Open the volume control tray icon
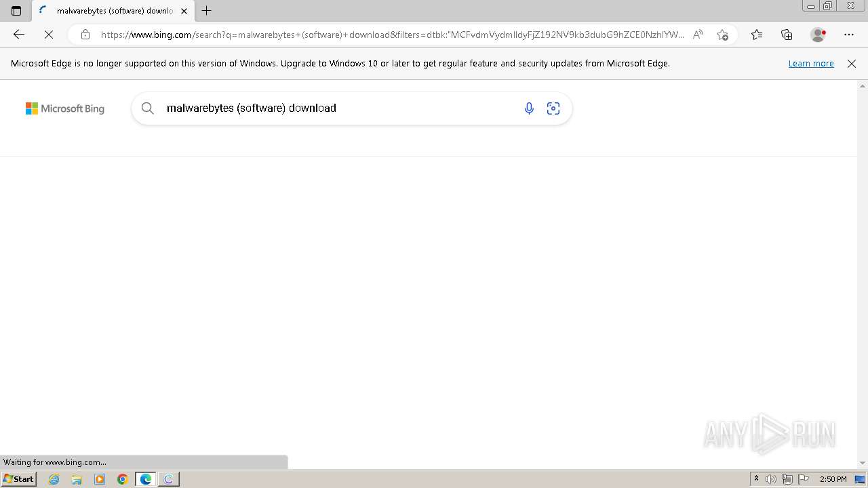The width and height of the screenshot is (868, 488). pyautogui.click(x=771, y=479)
